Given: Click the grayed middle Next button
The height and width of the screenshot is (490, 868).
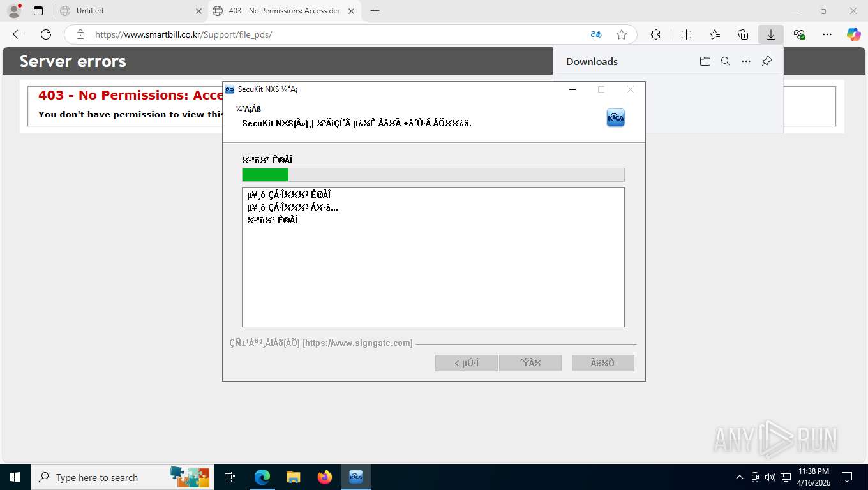Looking at the screenshot, I should click(x=530, y=363).
